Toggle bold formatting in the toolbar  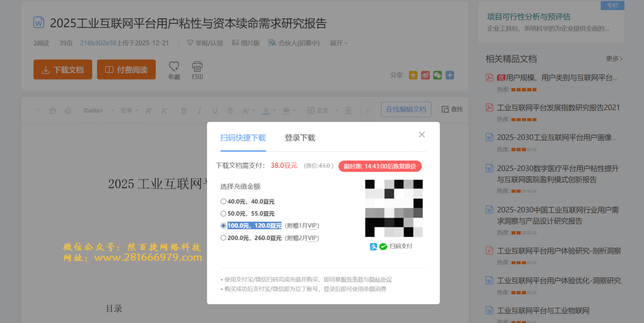pos(184,110)
